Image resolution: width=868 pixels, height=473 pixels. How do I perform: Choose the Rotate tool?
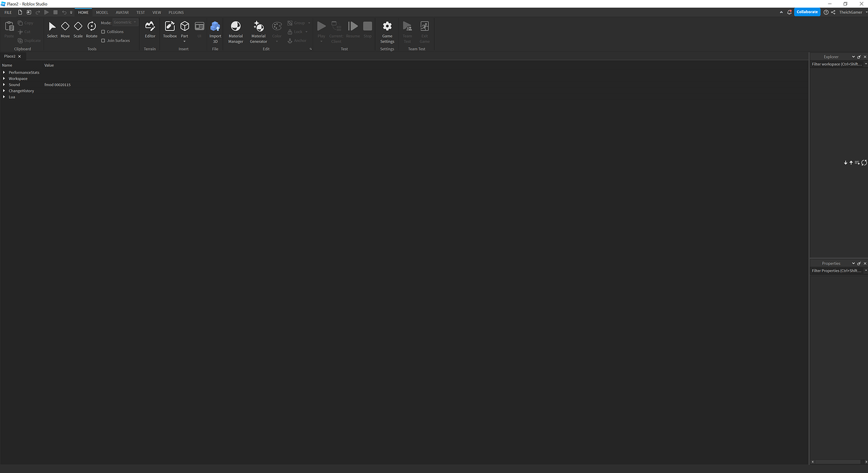pyautogui.click(x=92, y=29)
